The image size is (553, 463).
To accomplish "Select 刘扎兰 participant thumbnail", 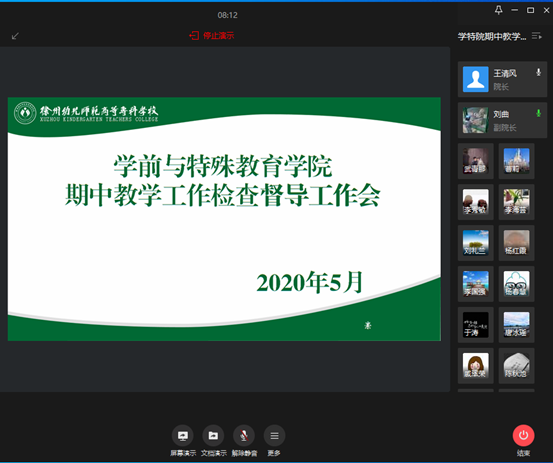I will [x=475, y=243].
